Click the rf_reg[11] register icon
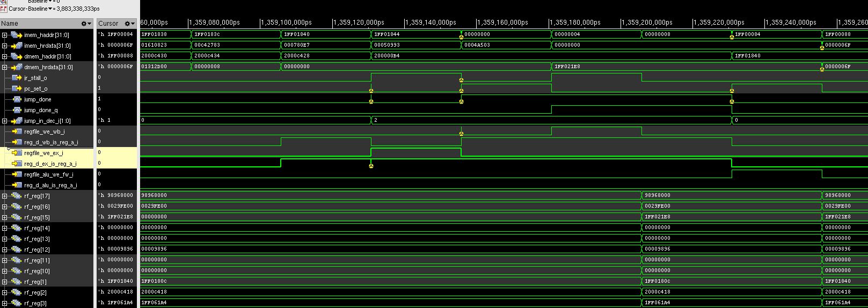This screenshot has height=308, width=868. (x=16, y=260)
